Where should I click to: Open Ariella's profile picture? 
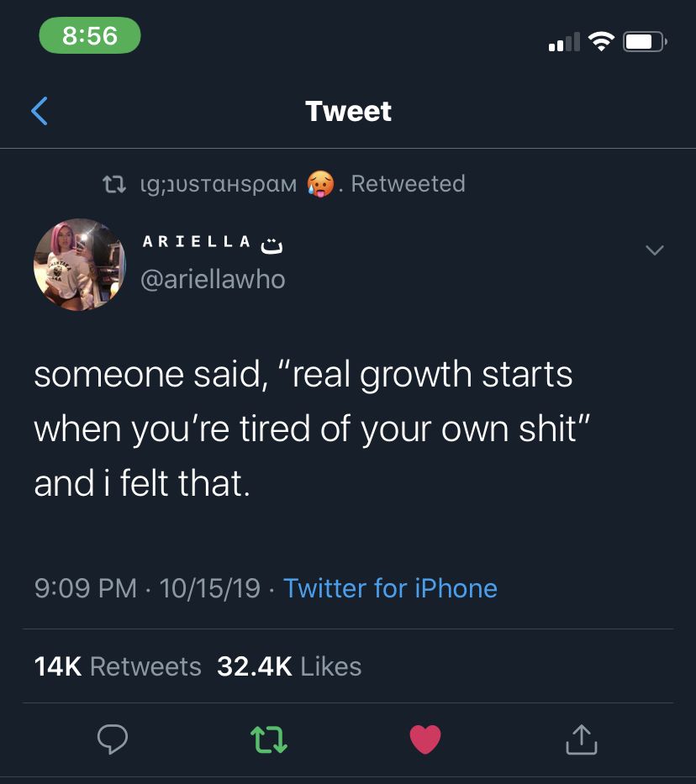coord(79,265)
